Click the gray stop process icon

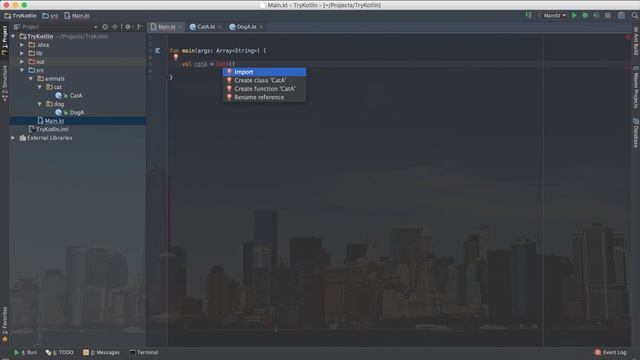[608, 16]
